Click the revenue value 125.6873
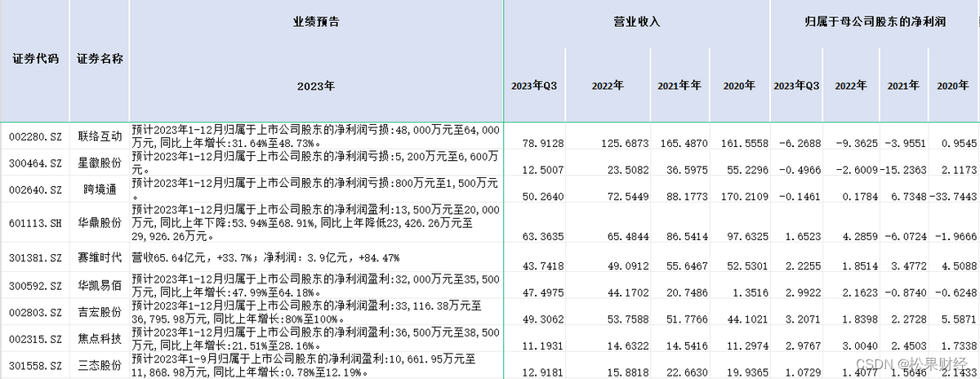This screenshot has width=980, height=379. [x=626, y=142]
